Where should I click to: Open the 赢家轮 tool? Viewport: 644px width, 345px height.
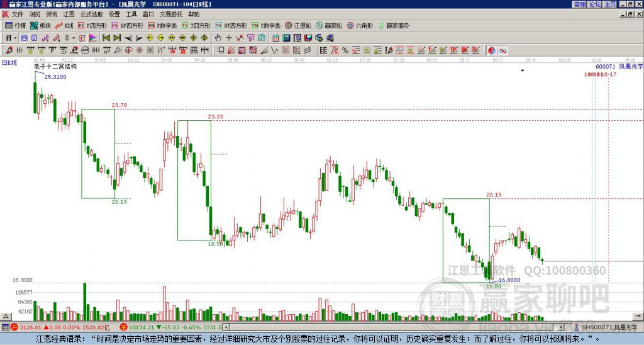point(329,25)
